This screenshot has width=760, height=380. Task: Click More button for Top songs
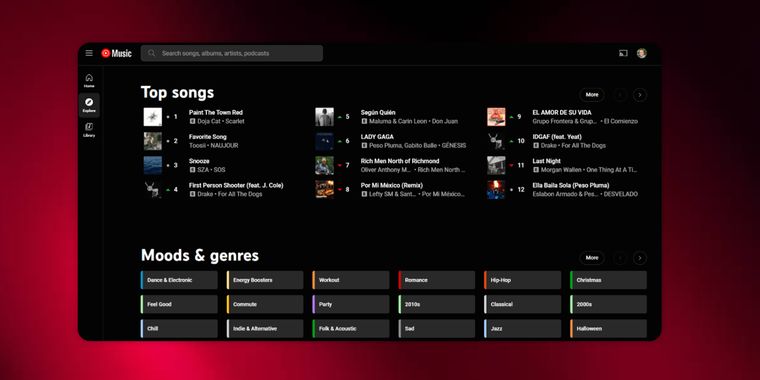(x=592, y=95)
